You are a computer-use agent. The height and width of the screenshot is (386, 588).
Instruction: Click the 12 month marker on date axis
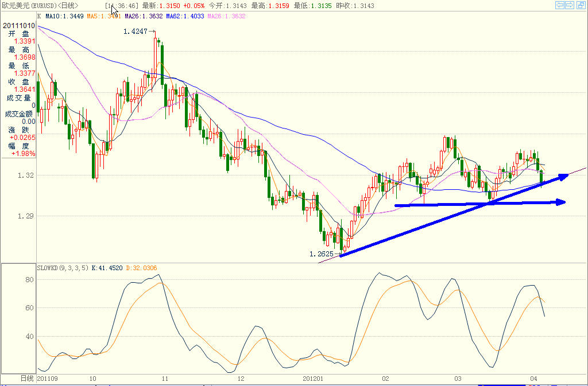[x=241, y=379]
